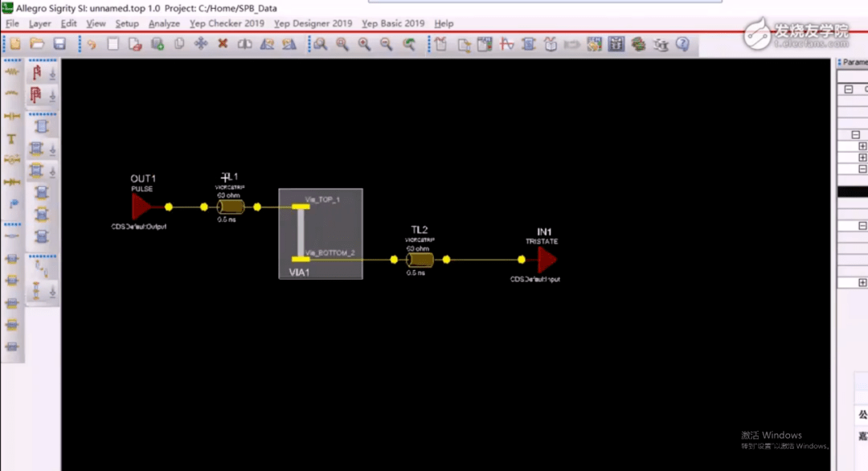The width and height of the screenshot is (868, 471).
Task: Select the VIA1 via block
Action: [x=321, y=234]
